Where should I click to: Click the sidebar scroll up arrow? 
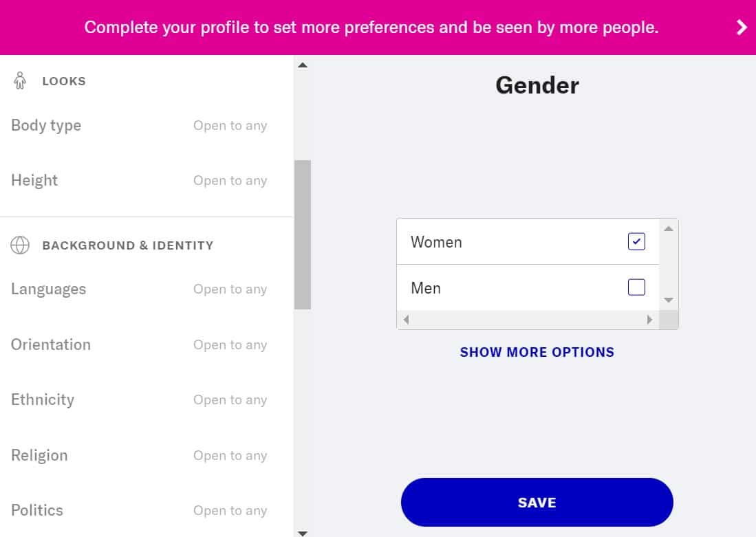point(302,65)
